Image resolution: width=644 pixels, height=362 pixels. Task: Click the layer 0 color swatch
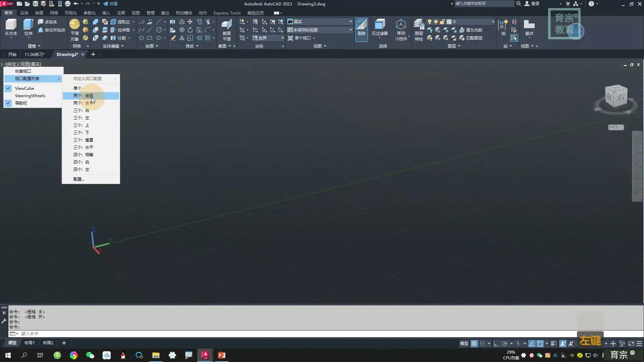pyautogui.click(x=449, y=21)
